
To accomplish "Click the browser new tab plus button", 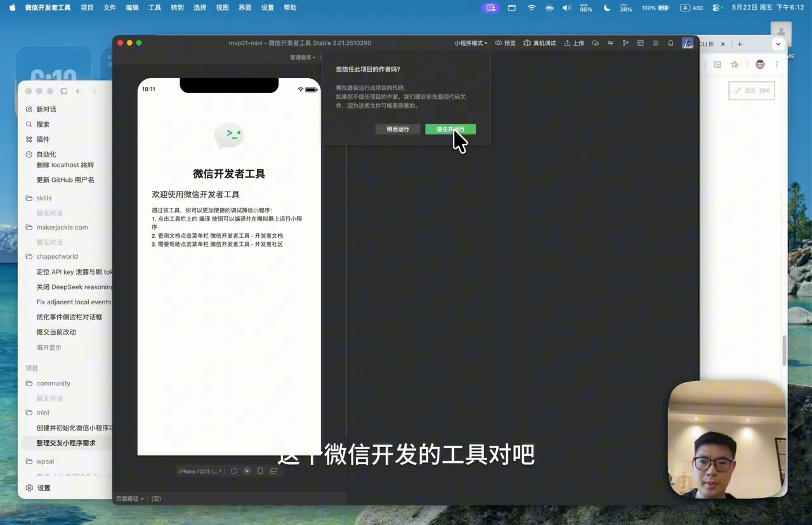I will point(740,44).
